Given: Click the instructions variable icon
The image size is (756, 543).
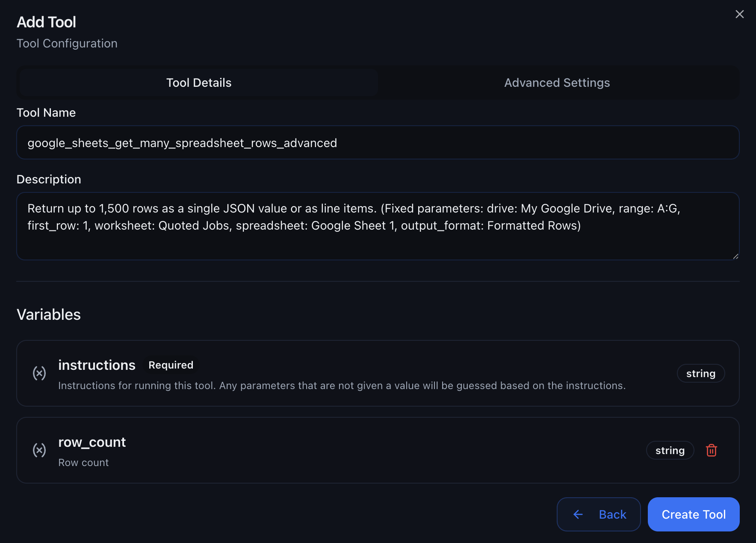Looking at the screenshot, I should tap(39, 373).
